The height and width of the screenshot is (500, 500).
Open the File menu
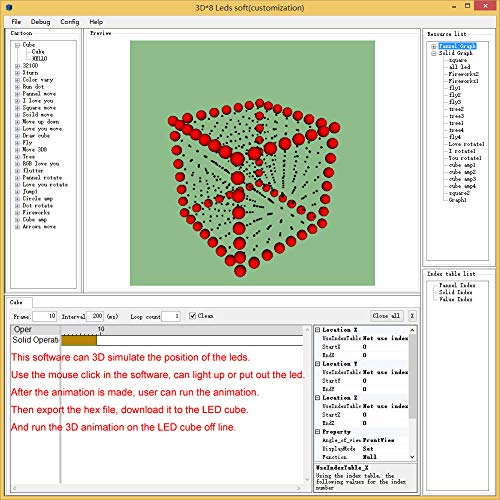(16, 22)
